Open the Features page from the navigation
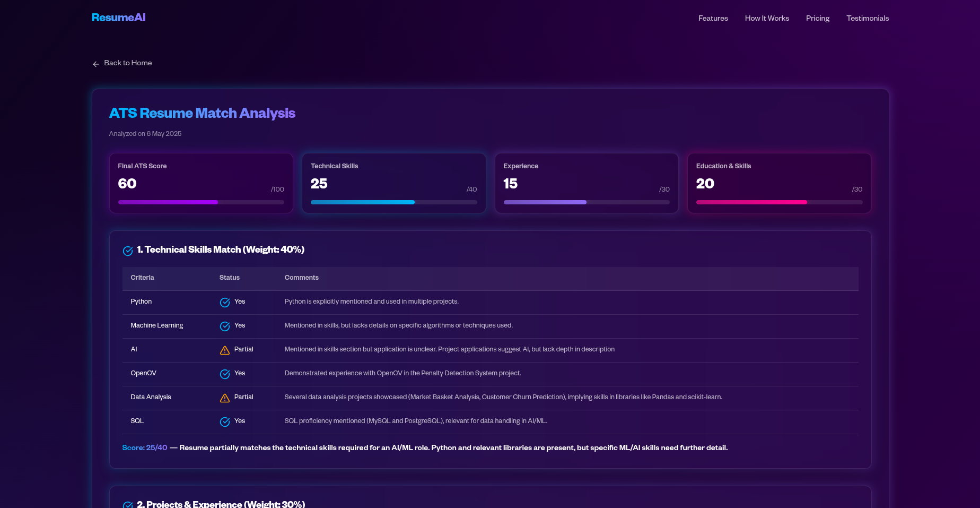This screenshot has width=980, height=508. pyautogui.click(x=713, y=18)
